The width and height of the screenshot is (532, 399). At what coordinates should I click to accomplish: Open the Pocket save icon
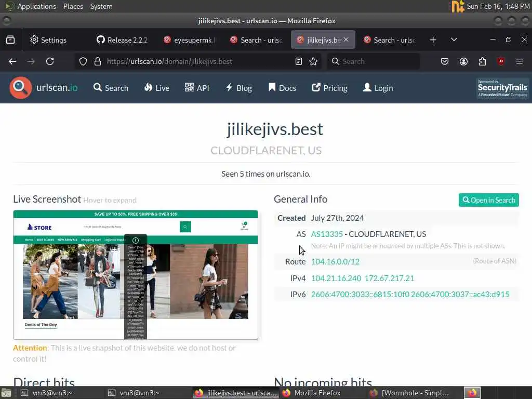(x=445, y=61)
